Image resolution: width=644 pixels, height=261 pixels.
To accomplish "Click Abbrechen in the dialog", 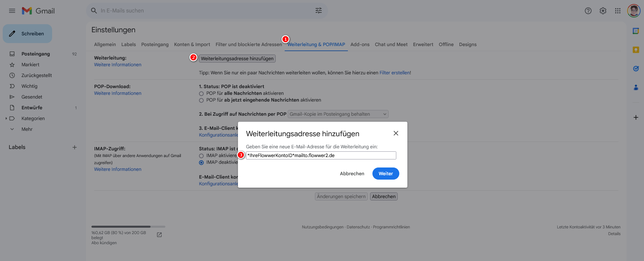I will coord(352,174).
